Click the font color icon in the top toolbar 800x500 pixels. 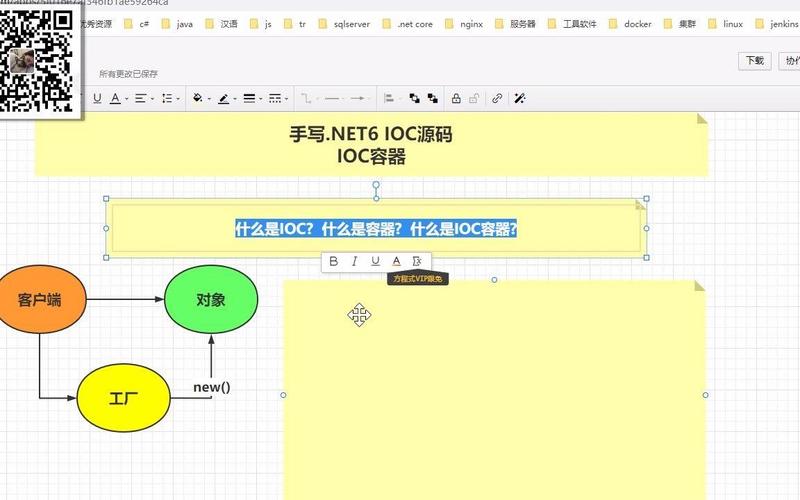(x=115, y=98)
